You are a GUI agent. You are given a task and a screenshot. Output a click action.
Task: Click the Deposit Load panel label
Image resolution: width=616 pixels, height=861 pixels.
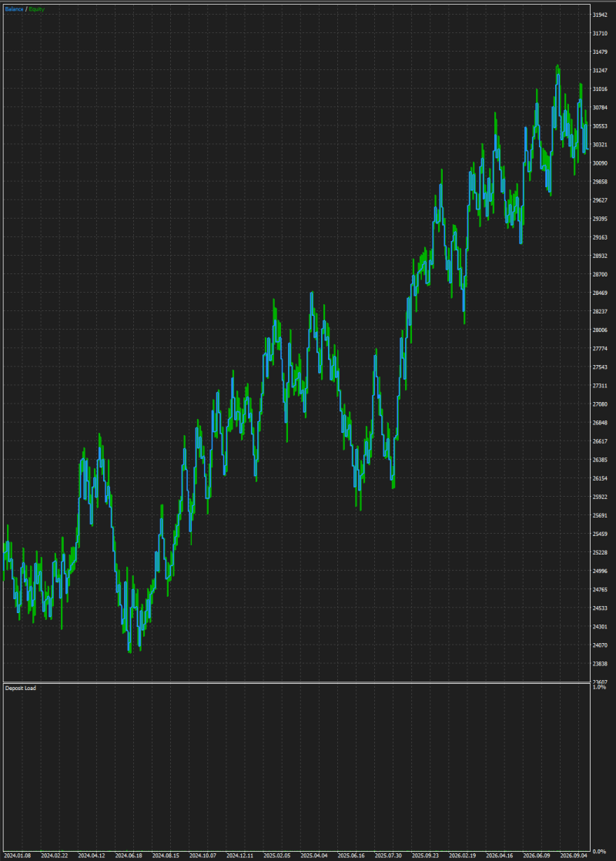point(20,688)
